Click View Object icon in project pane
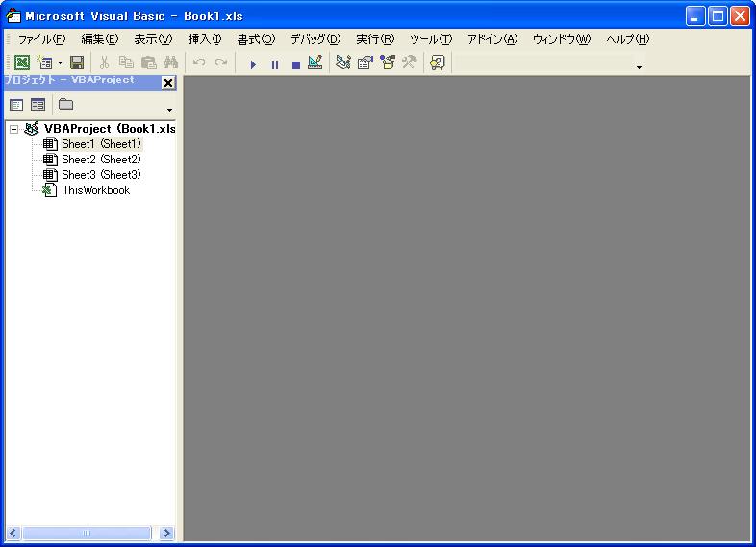756x547 pixels. tap(38, 105)
